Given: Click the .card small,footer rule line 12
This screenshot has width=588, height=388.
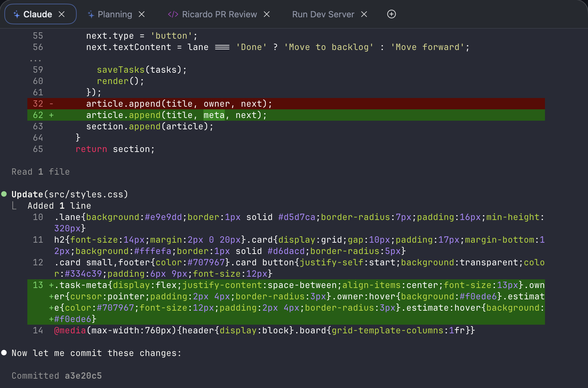Looking at the screenshot, I should point(299,268).
